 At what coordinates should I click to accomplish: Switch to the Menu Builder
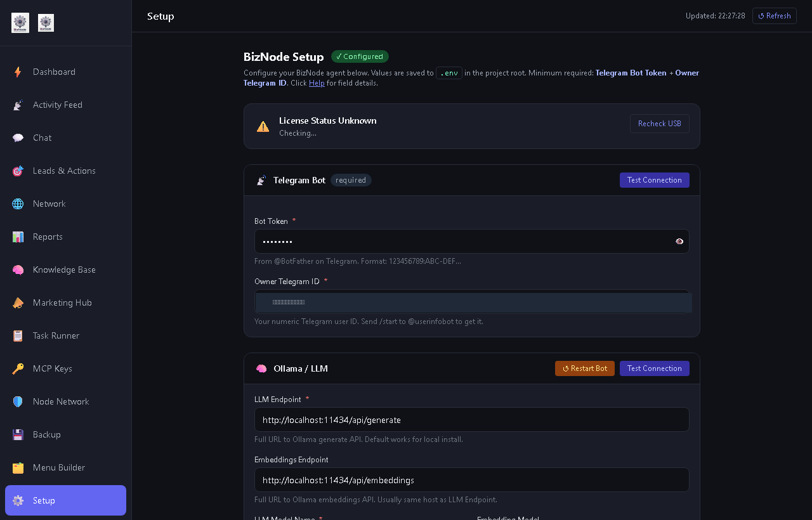pos(58,467)
